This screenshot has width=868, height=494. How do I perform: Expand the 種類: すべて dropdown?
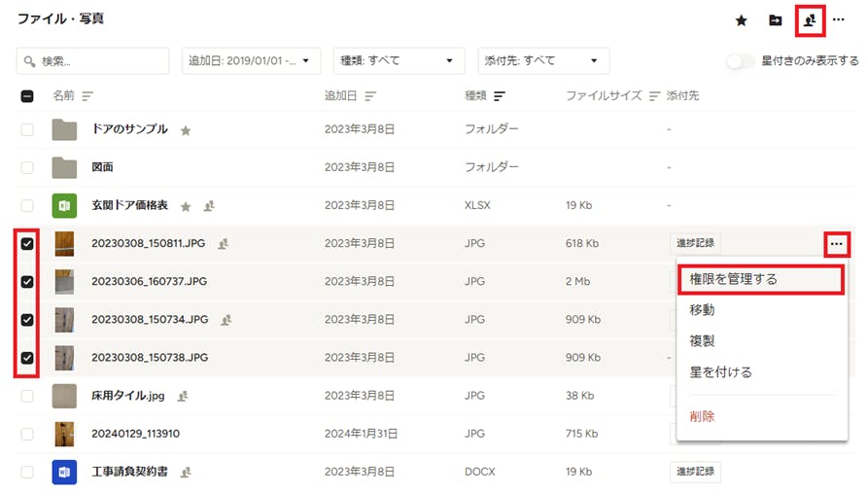coord(399,61)
